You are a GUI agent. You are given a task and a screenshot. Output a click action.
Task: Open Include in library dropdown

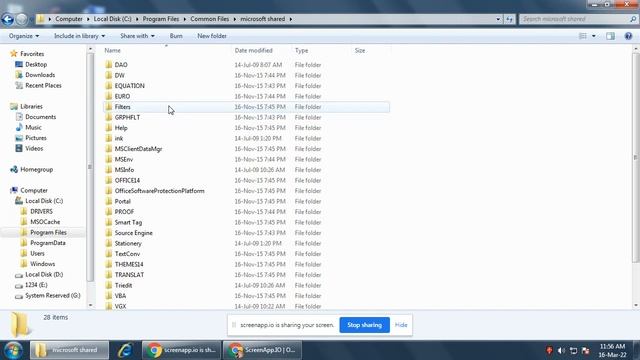[x=80, y=36]
